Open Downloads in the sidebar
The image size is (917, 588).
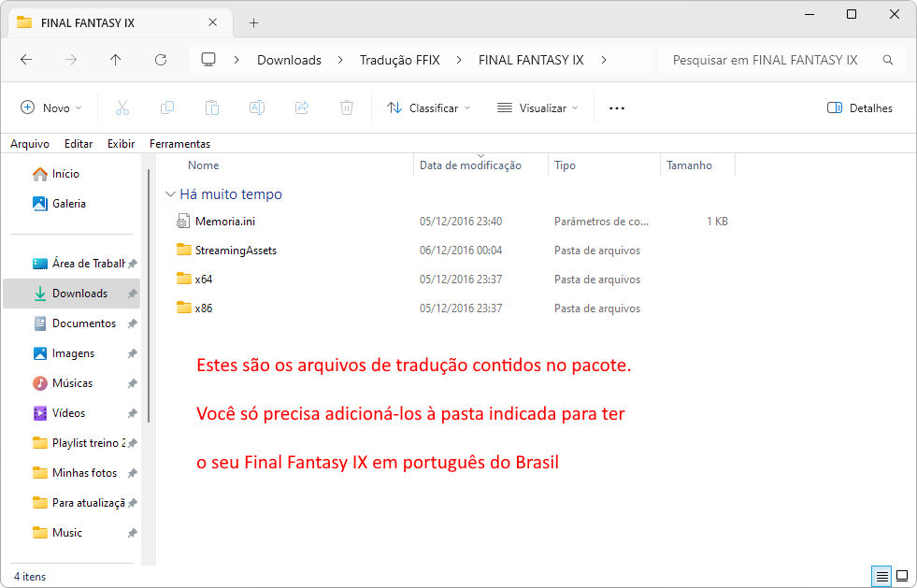(71, 294)
